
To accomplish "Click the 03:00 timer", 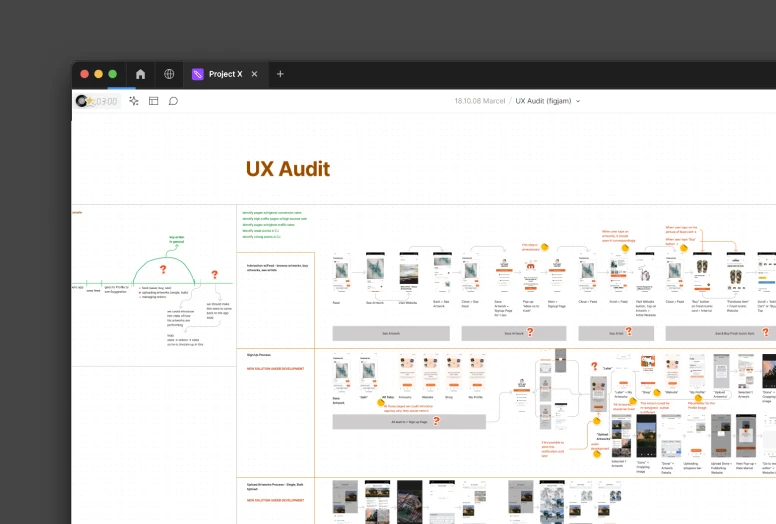I will pyautogui.click(x=106, y=101).
